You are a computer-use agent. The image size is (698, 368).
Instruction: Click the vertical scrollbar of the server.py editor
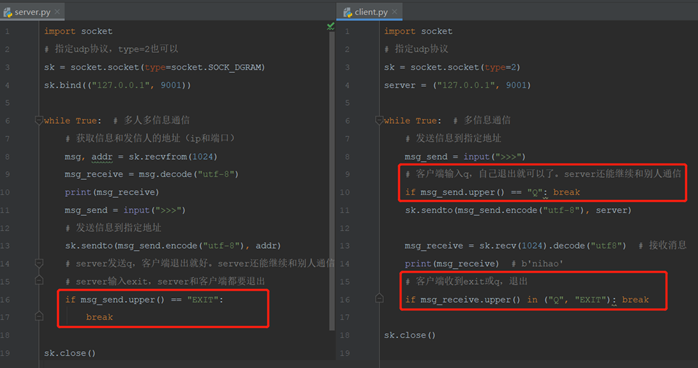point(332,180)
